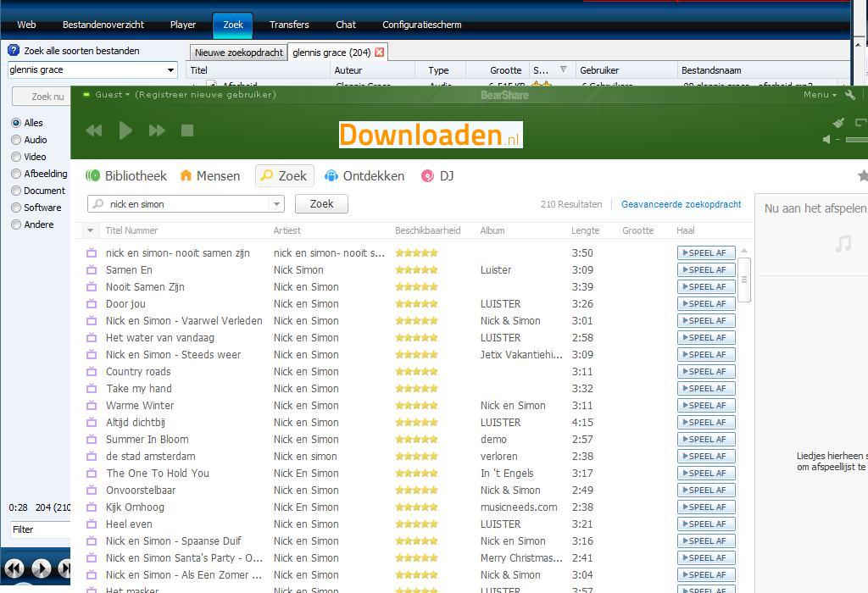This screenshot has width=868, height=593.
Task: Open the BearShare wrench settings icon
Action: pyautogui.click(x=850, y=95)
